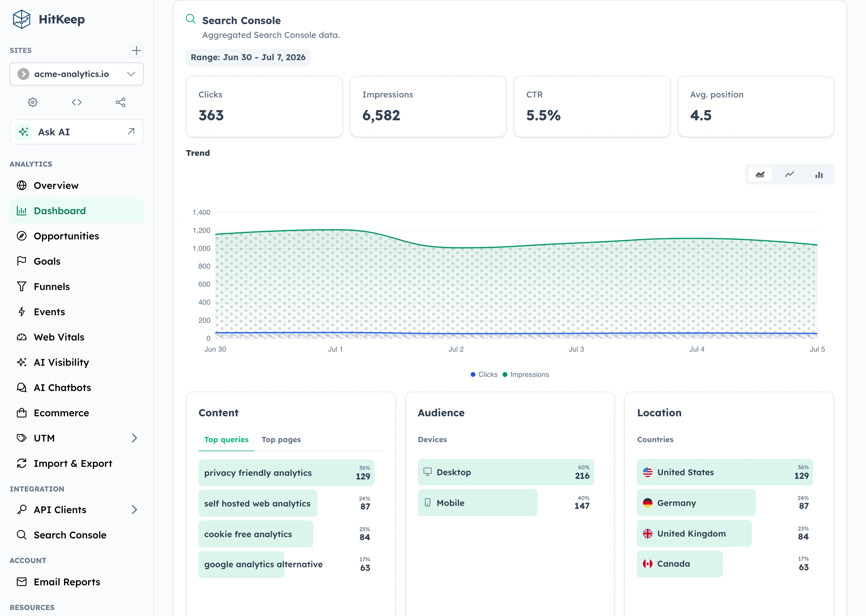Click the Email Reports envelope icon
The width and height of the screenshot is (866, 616).
click(22, 582)
